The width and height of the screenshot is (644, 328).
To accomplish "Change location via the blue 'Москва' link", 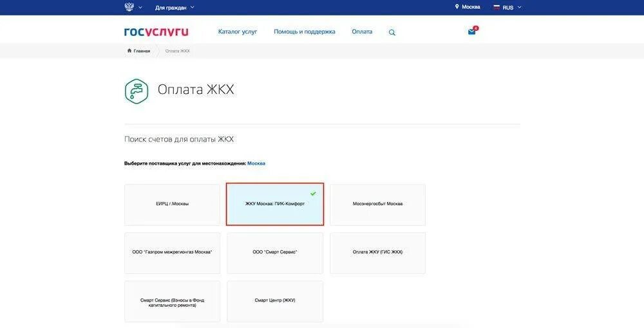I will click(x=256, y=163).
